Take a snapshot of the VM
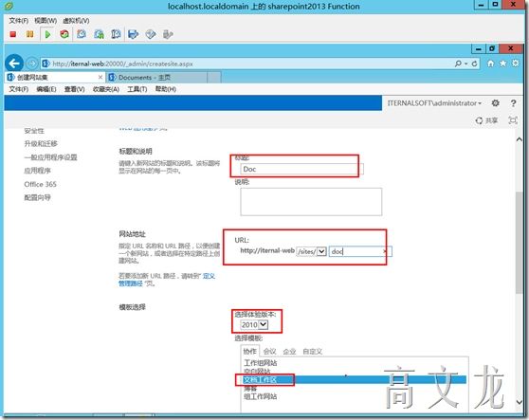Image resolution: width=529 pixels, height=420 pixels. (x=82, y=34)
